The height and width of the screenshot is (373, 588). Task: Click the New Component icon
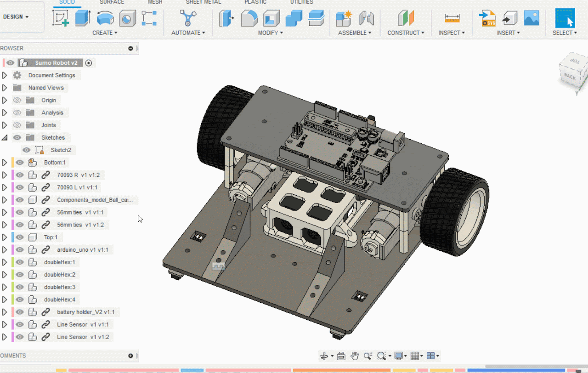(343, 18)
